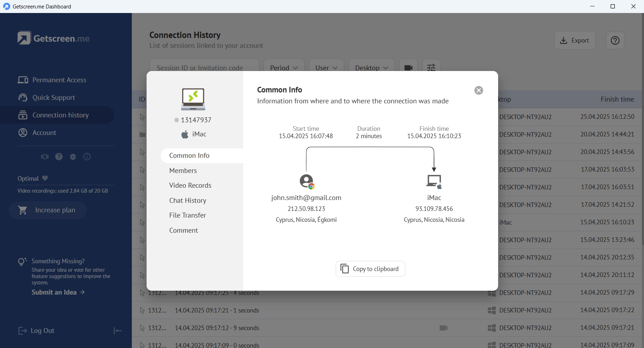Click the Getscreen.me logo
This screenshot has width=644, height=348.
[x=53, y=38]
